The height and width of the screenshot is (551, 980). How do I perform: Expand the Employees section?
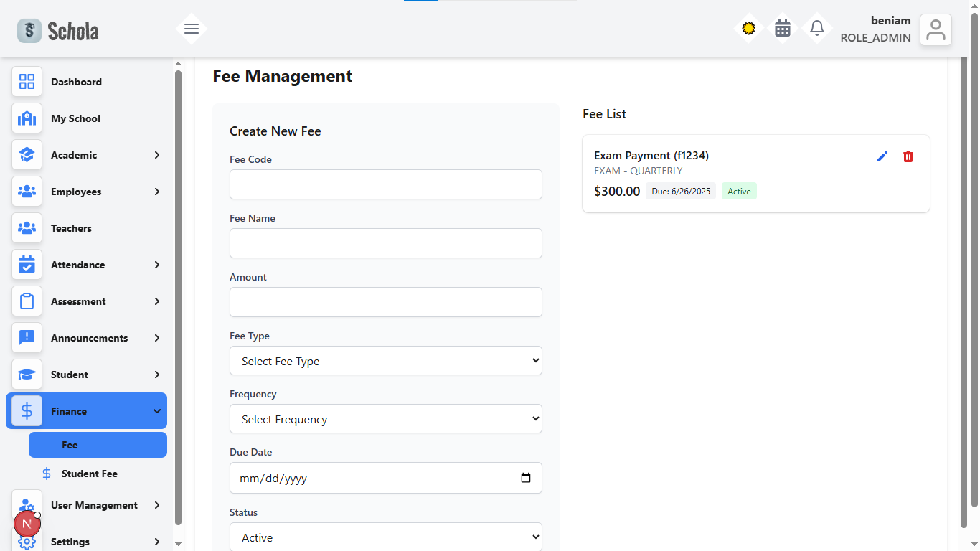point(86,192)
